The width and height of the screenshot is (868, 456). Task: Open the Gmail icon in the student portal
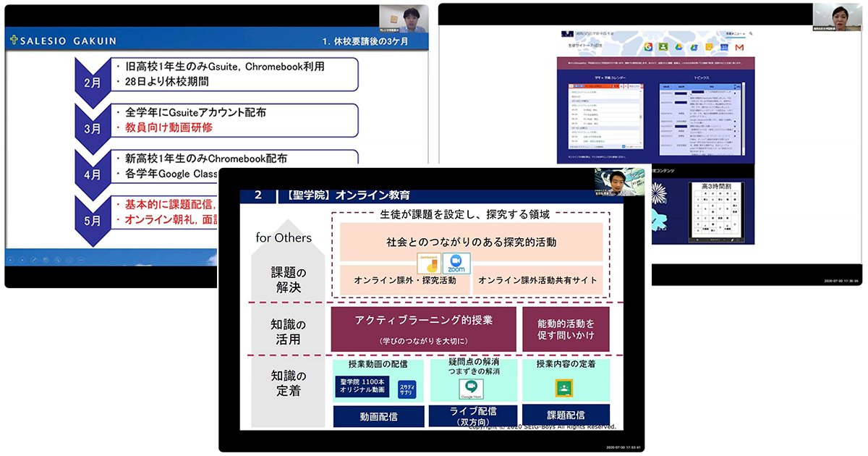tap(739, 47)
